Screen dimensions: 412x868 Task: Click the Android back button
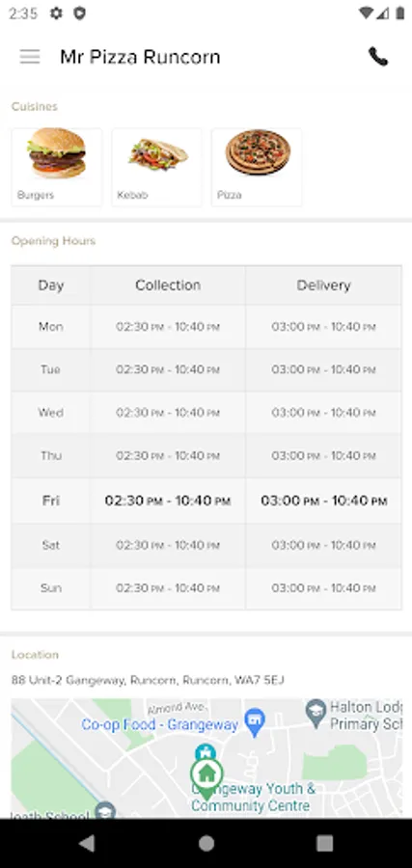[87, 843]
